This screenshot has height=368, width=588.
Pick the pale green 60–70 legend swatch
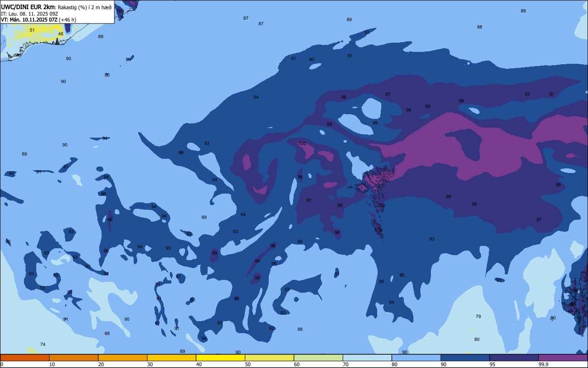click(318, 357)
